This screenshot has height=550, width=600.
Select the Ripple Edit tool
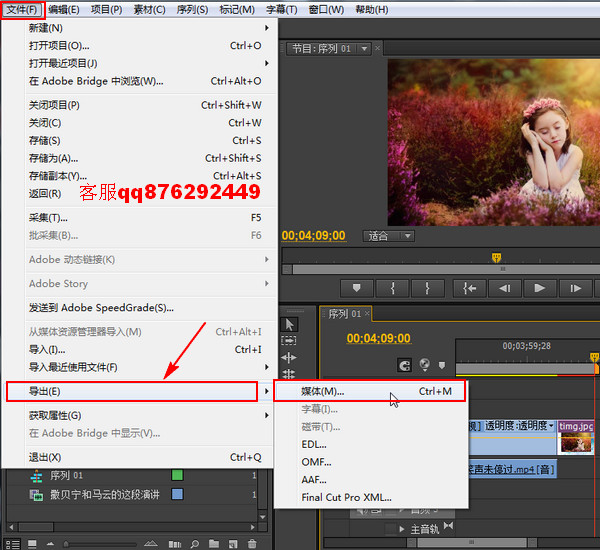289,358
